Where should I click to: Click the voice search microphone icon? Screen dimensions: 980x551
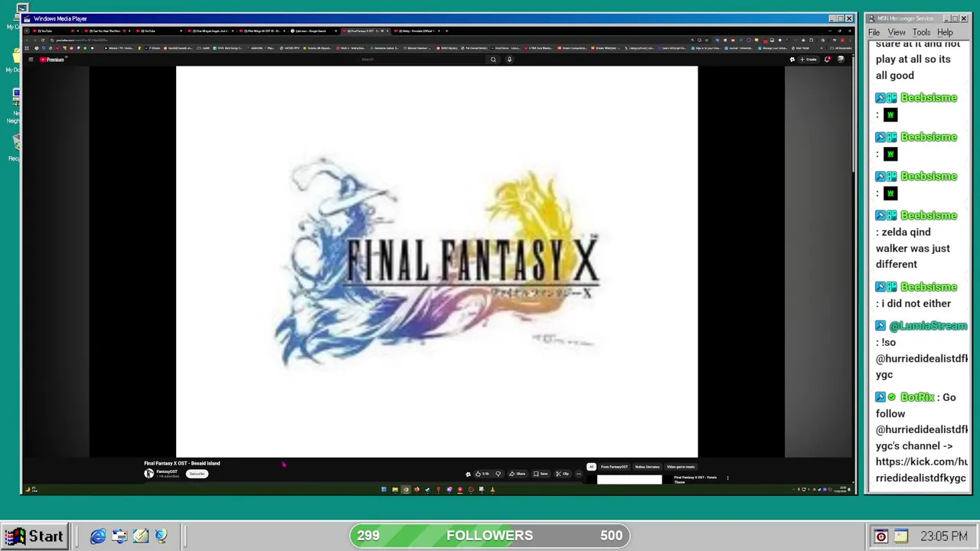pos(509,59)
